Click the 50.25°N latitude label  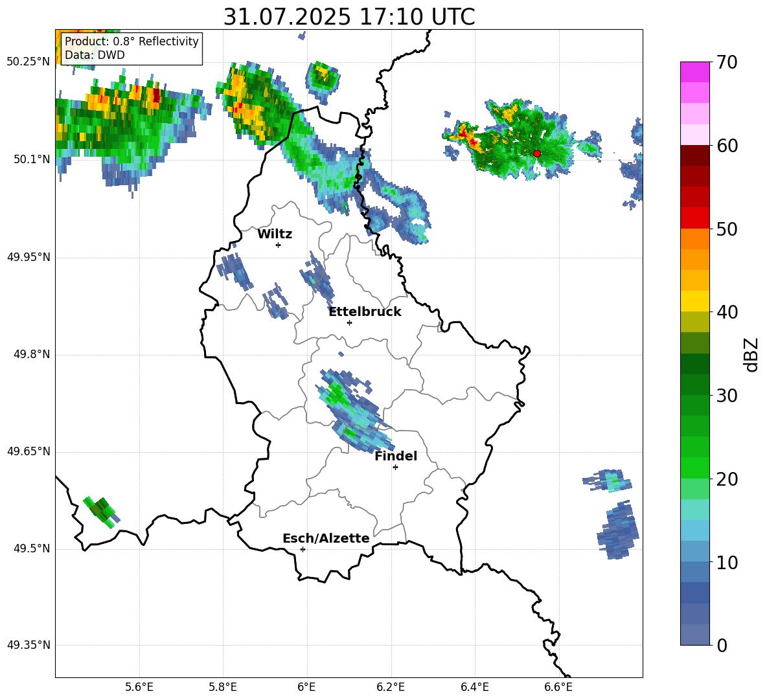pyautogui.click(x=29, y=62)
